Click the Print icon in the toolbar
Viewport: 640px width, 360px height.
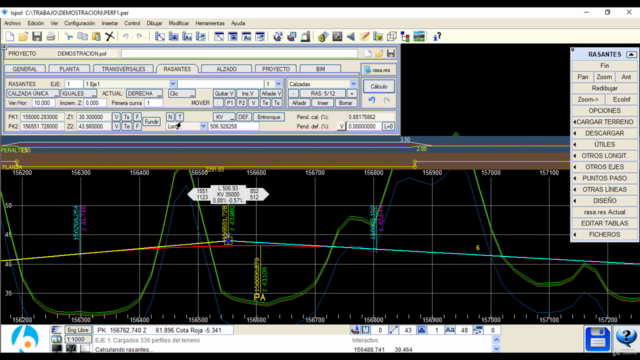click(x=51, y=37)
